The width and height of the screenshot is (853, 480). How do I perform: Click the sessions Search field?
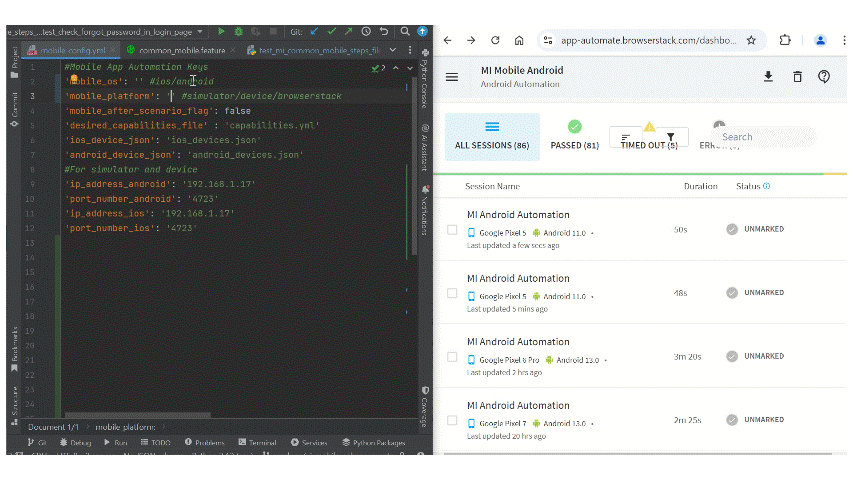(765, 137)
